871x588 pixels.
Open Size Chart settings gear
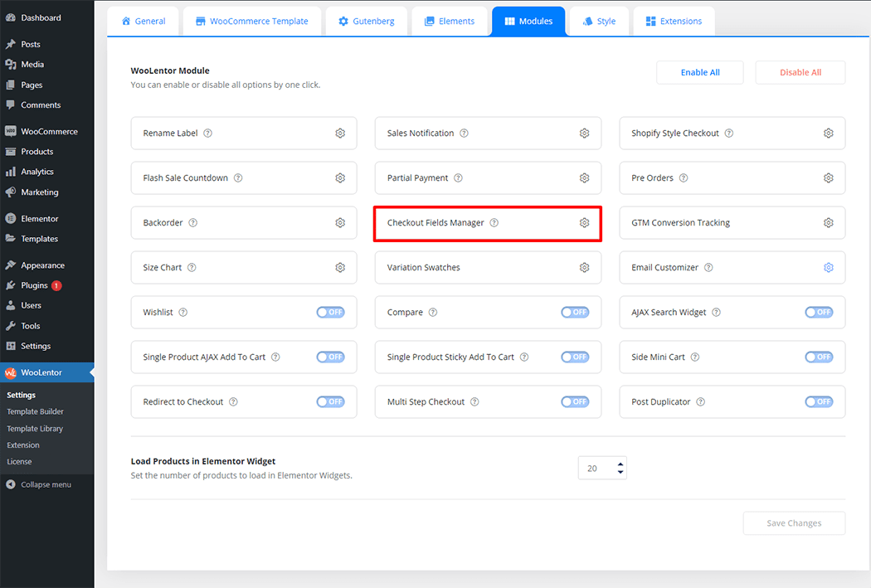tap(340, 268)
